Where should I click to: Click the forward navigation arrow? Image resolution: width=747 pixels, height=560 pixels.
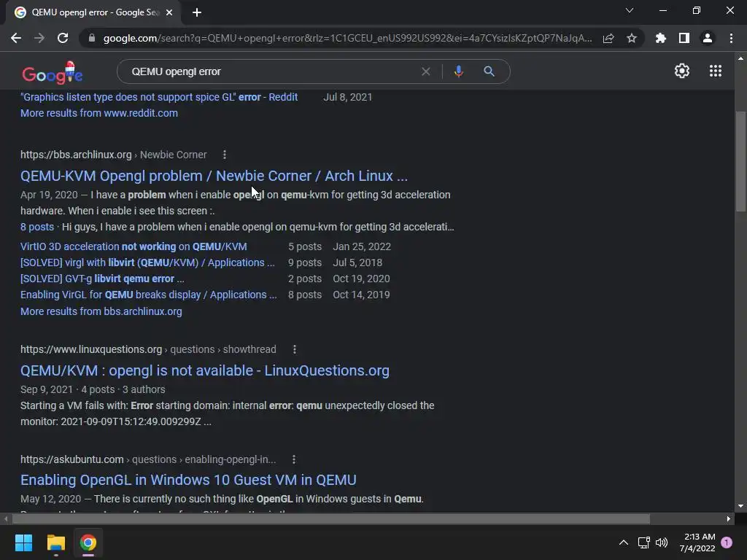tap(39, 38)
